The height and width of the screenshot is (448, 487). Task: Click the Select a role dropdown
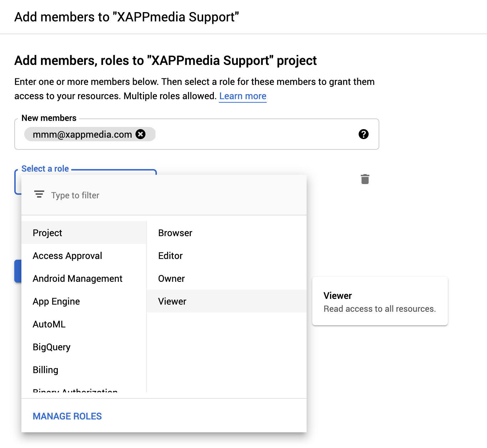click(86, 172)
